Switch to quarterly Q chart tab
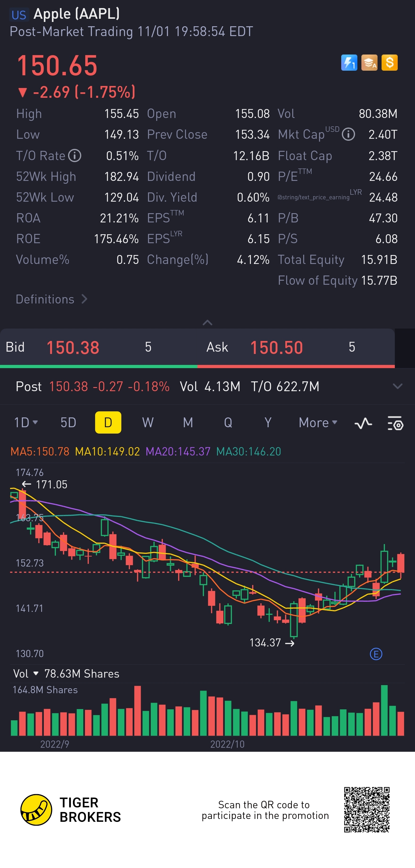Screen dimensions: 415x868 (228, 423)
